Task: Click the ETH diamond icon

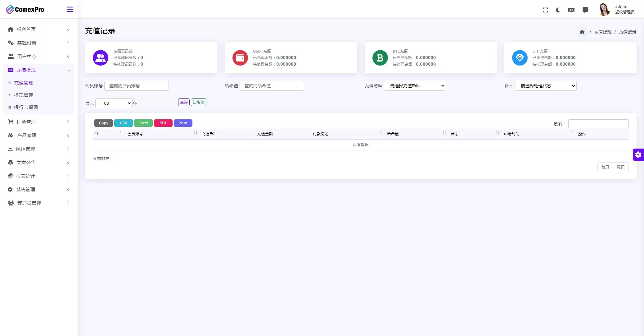Action: [520, 58]
